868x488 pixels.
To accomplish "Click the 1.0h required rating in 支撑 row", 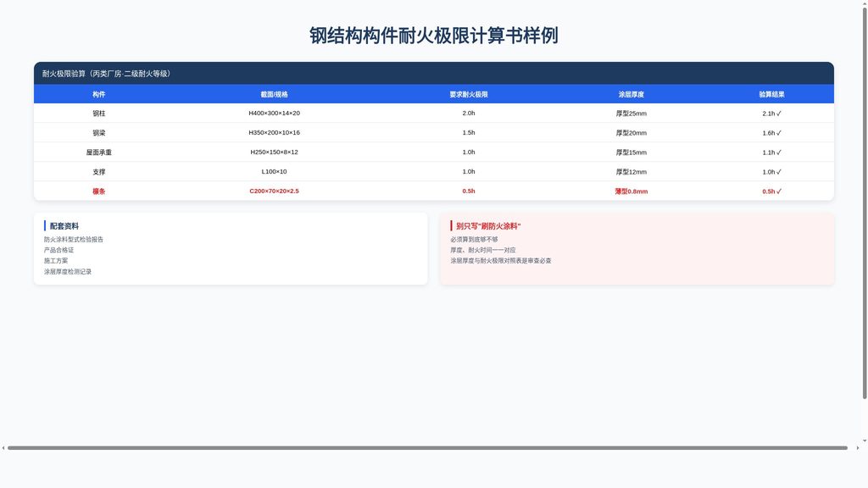I will (x=468, y=171).
